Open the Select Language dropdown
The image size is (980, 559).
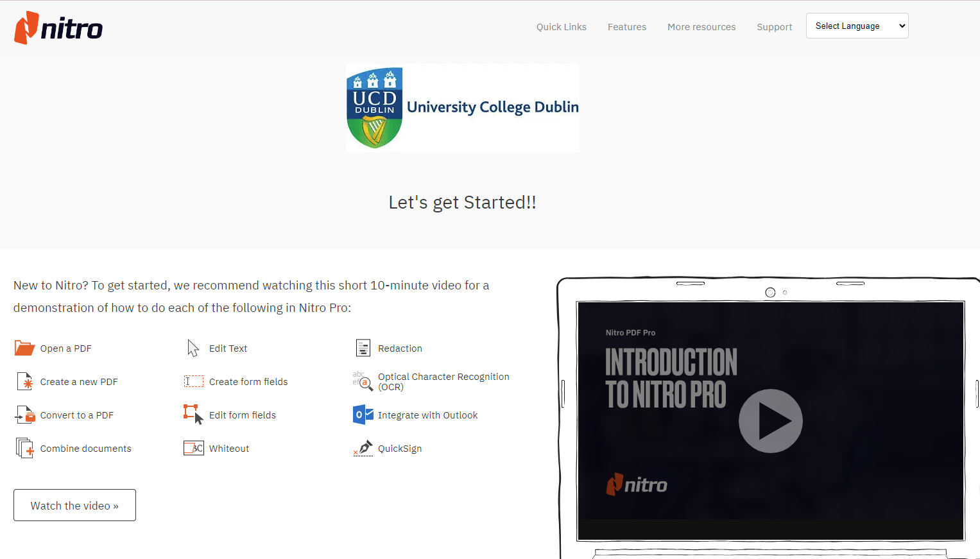[x=857, y=26]
